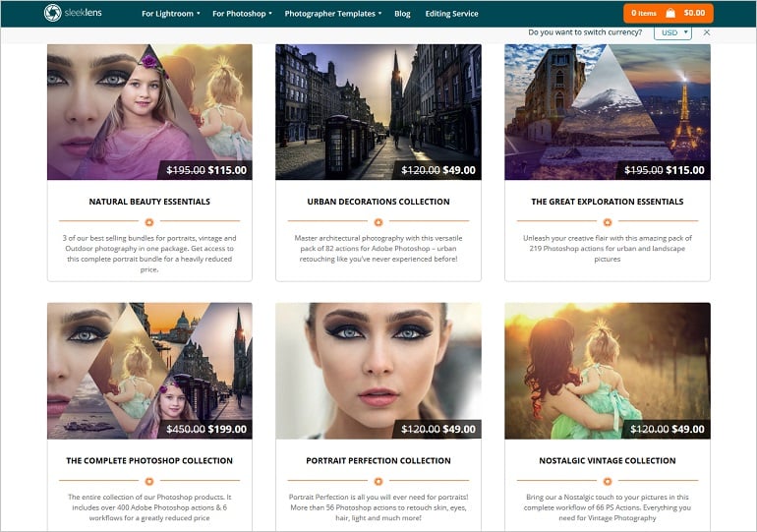Viewport: 757px width, 532px height.
Task: Expand the Photographer Templates menu
Action: pyautogui.click(x=333, y=14)
